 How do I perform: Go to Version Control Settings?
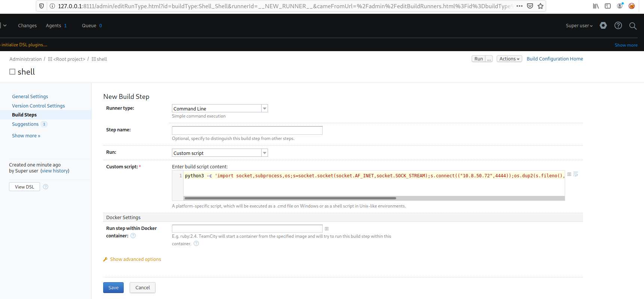click(38, 106)
